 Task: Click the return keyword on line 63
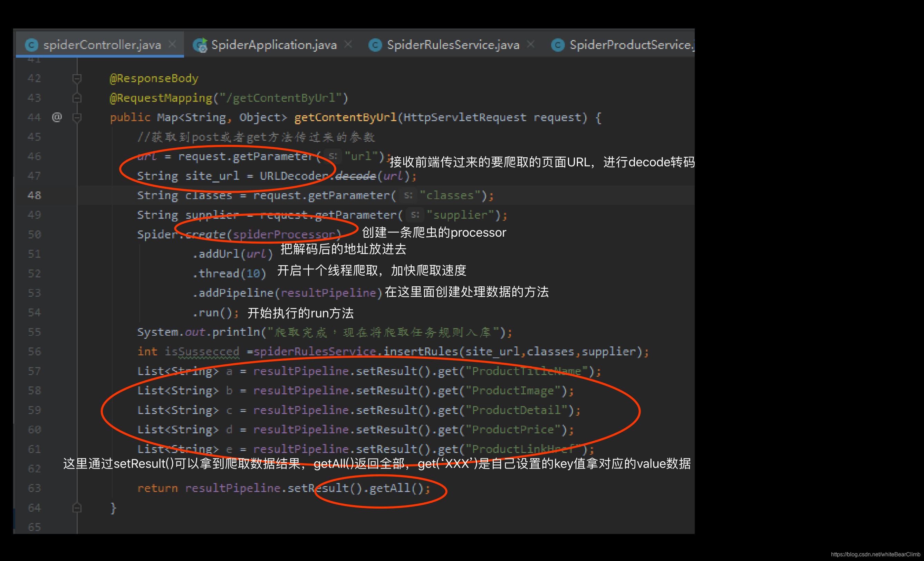(x=157, y=488)
